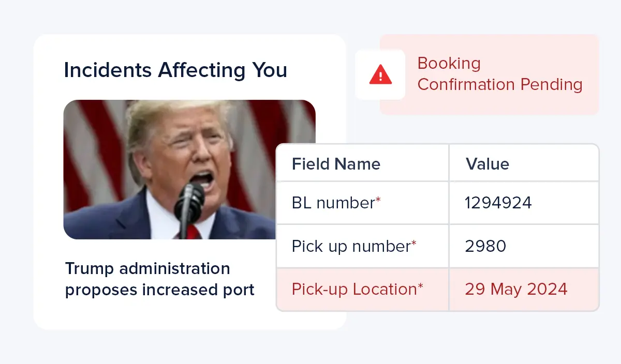Select the Field Name column header
This screenshot has height=364, width=621.
336,164
